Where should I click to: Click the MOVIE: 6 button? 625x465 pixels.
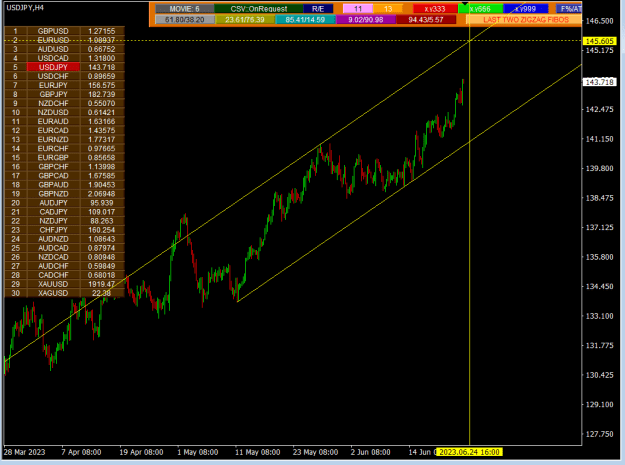(x=184, y=9)
